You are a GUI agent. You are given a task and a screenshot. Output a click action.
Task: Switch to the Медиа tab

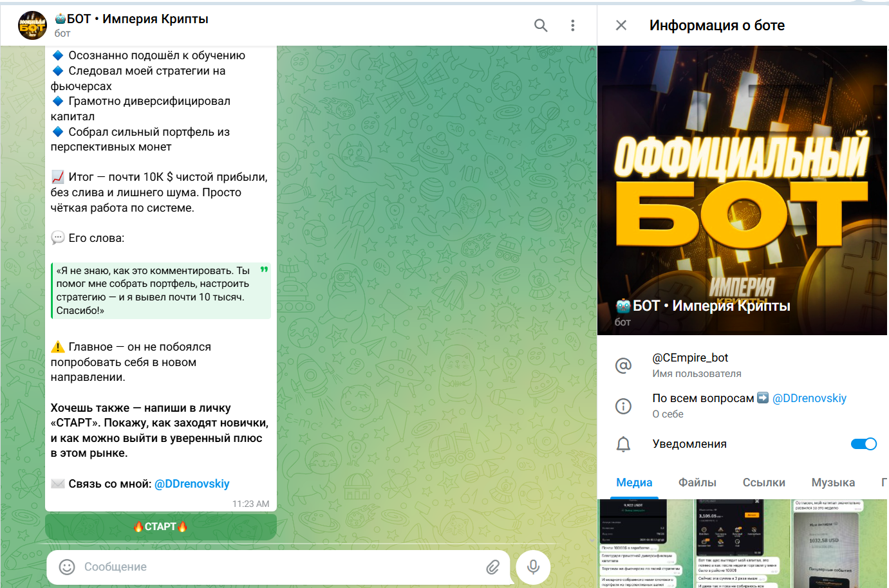coord(634,482)
